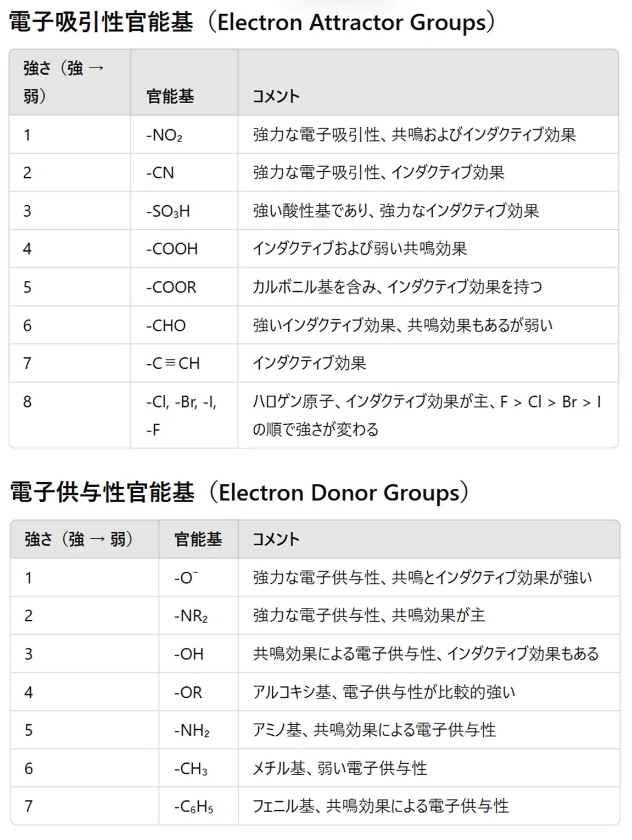Click the 電子吸引性官能基 heading
This screenshot has height=840, width=632.
pyautogui.click(x=252, y=22)
